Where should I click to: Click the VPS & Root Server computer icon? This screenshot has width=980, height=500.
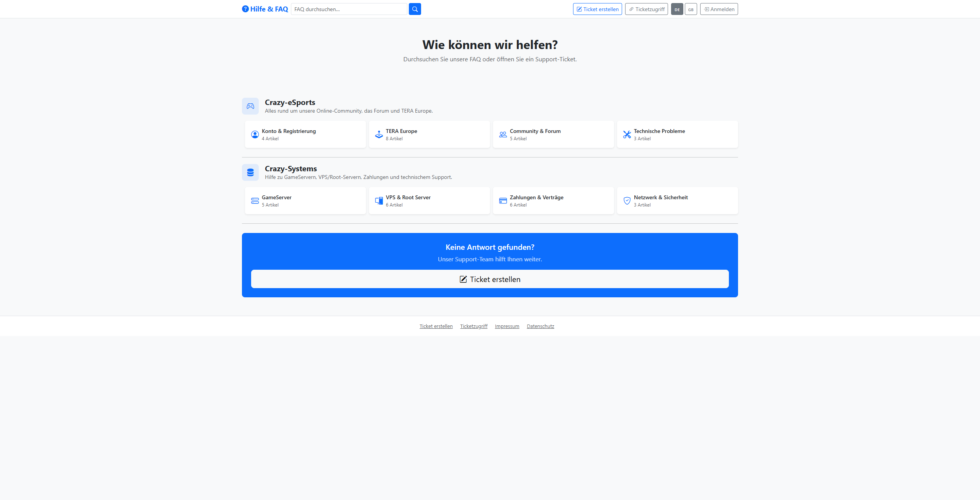pos(379,201)
